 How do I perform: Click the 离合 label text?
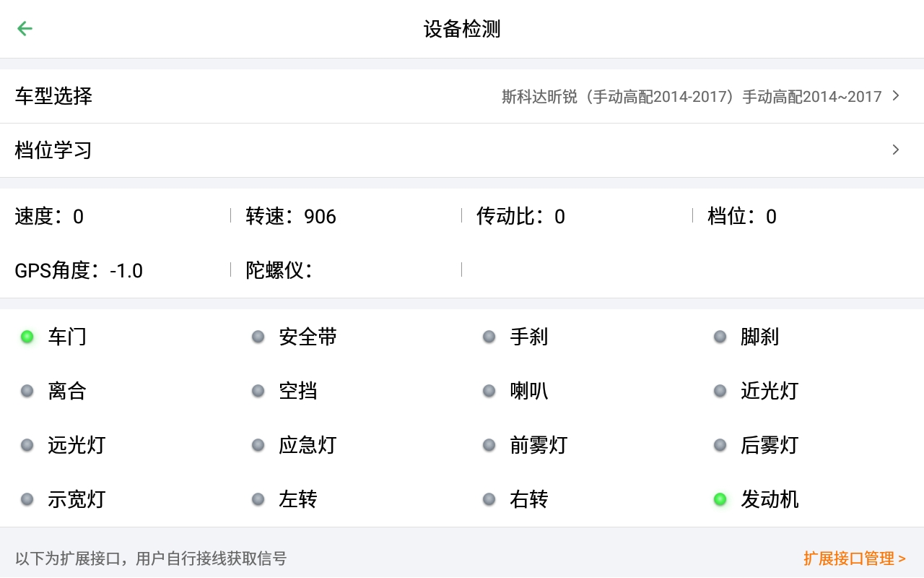coord(67,391)
